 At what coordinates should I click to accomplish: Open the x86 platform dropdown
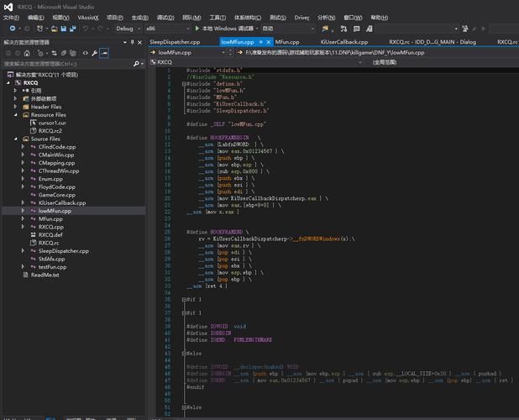(x=167, y=29)
